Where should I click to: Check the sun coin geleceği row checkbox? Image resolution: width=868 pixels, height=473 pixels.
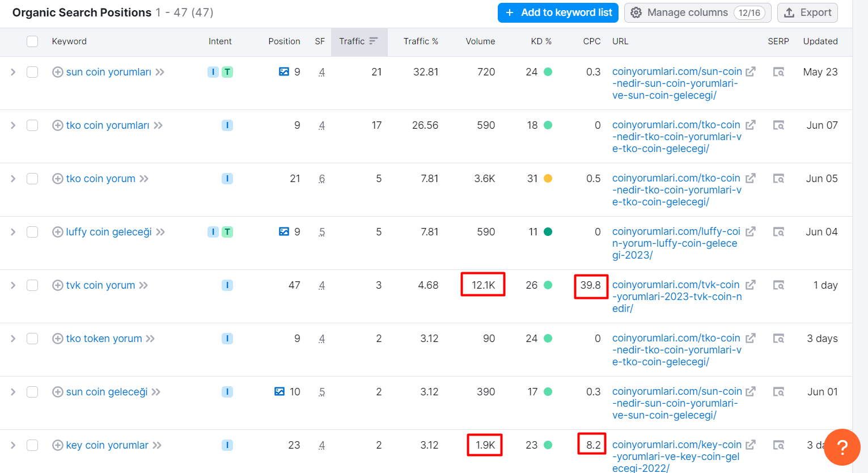(x=32, y=392)
